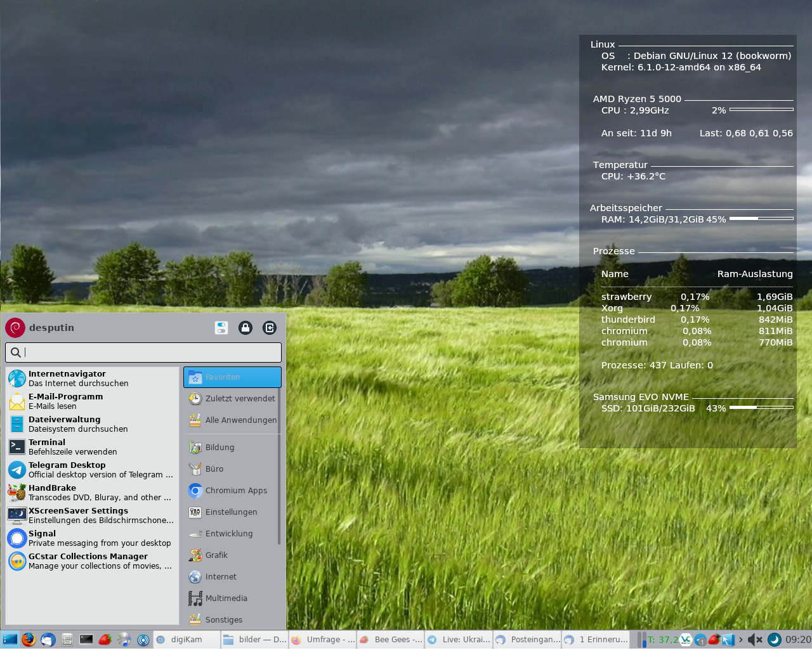
Task: Switch to the 1 Erinnerung window
Action: coord(596,640)
